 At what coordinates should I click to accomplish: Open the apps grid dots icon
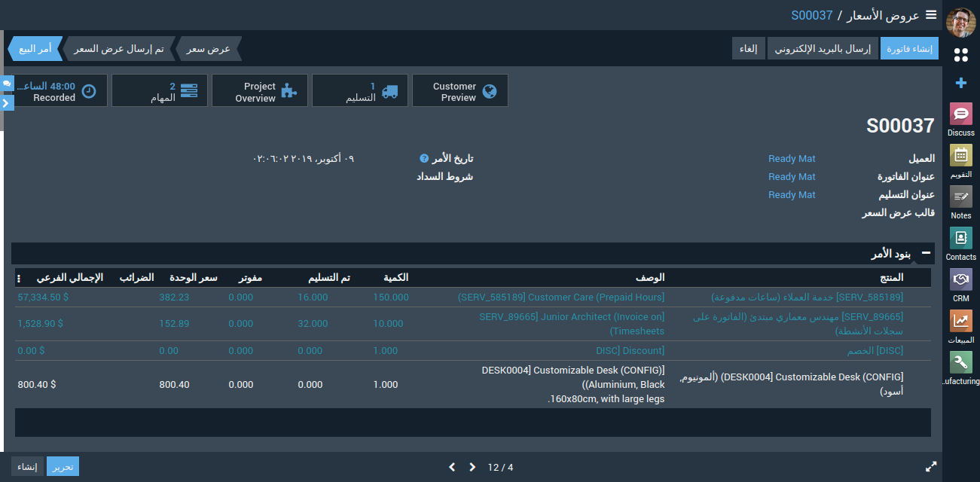point(960,55)
